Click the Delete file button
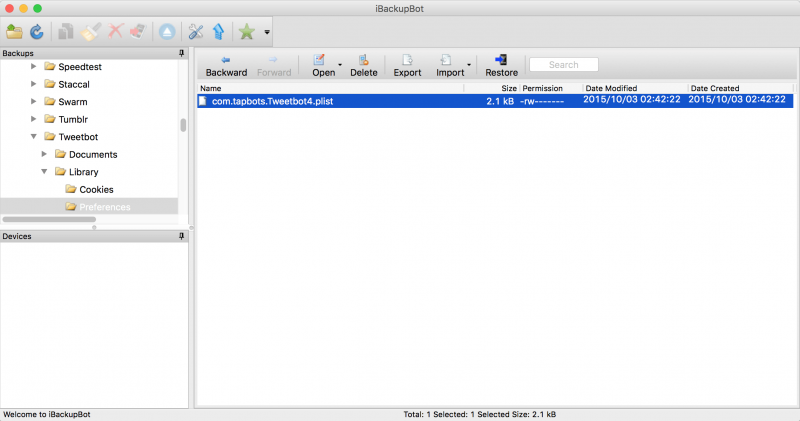 coord(364,66)
